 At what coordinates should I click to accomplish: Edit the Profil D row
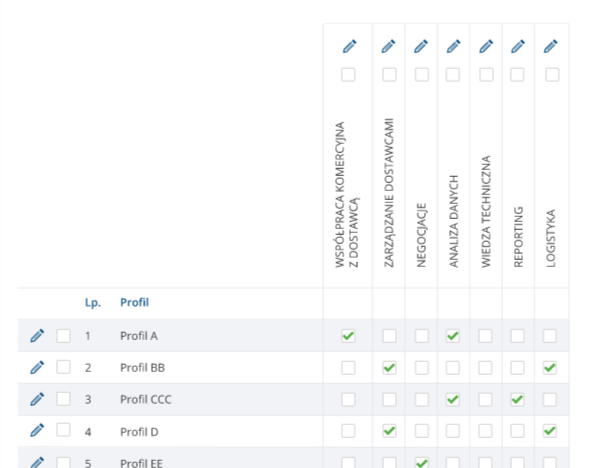[37, 430]
